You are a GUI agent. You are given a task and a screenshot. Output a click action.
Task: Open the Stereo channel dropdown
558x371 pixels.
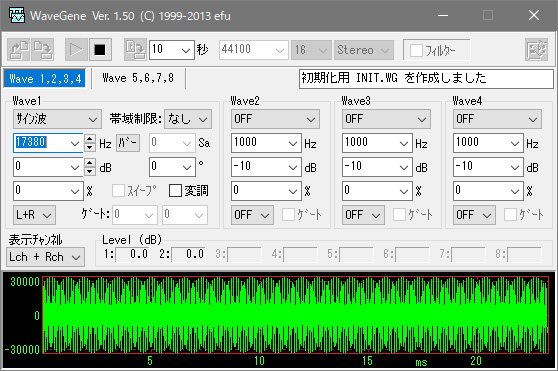364,50
